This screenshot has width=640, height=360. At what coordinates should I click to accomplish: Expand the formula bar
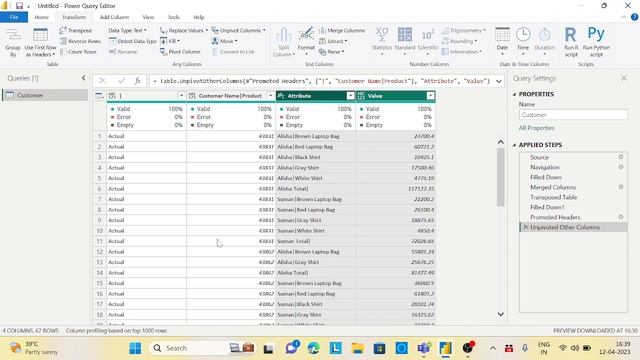click(498, 81)
